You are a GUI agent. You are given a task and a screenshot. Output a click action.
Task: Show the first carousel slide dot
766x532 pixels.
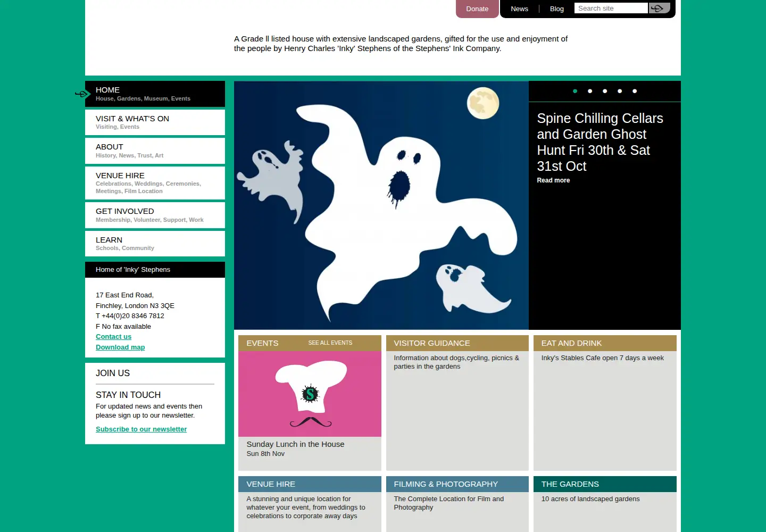coord(575,91)
